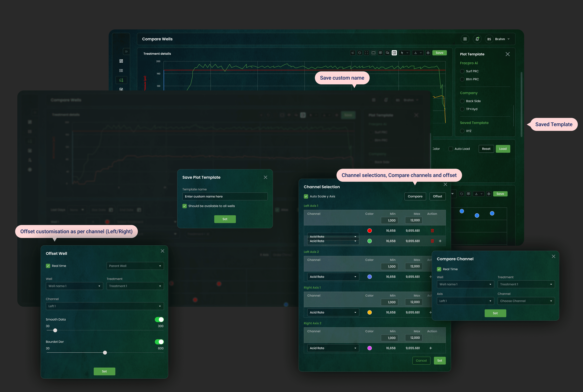Click the reset/undo zoom icon in Treatment details toolbar
The image size is (583, 392).
[x=359, y=53]
